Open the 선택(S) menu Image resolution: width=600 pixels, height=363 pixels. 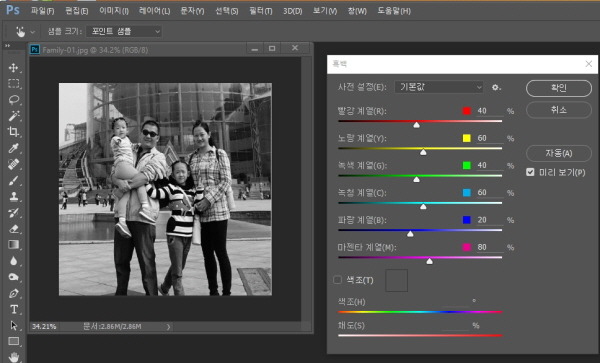(227, 11)
